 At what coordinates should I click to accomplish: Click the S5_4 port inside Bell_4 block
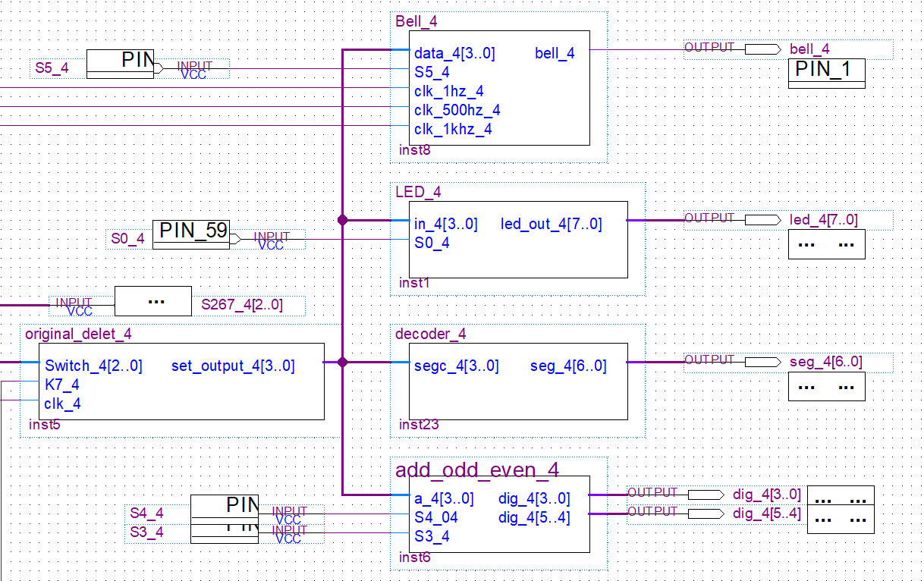tap(432, 72)
